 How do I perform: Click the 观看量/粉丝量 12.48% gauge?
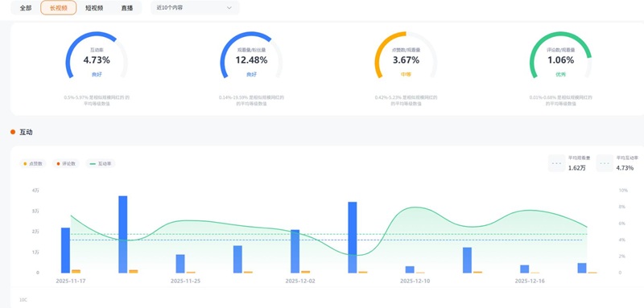pos(251,55)
